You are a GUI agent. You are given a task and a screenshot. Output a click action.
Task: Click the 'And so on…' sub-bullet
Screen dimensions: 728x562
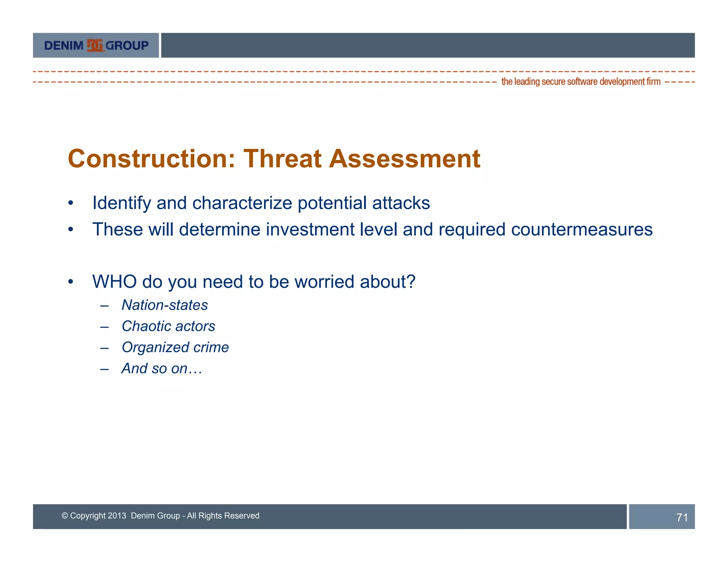pos(162,368)
